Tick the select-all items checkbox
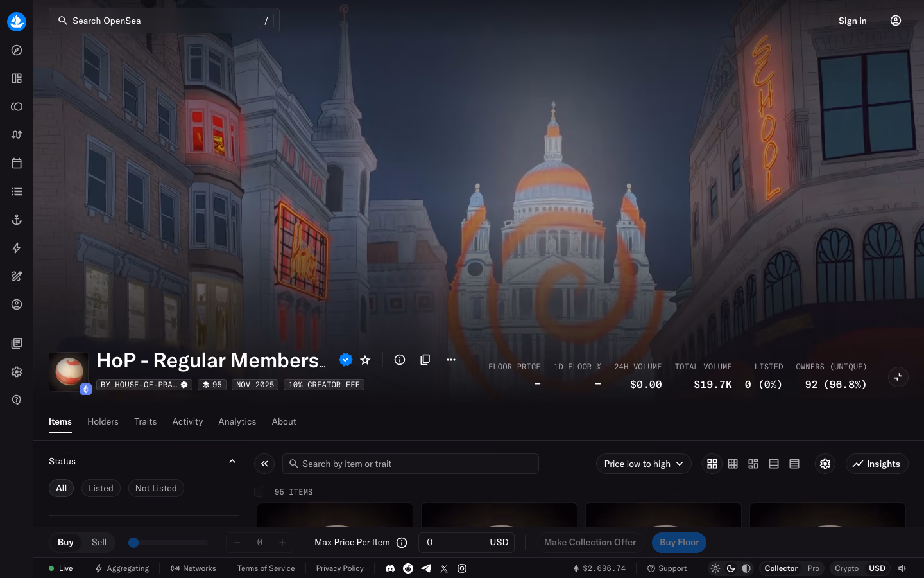The height and width of the screenshot is (578, 924). (x=259, y=492)
